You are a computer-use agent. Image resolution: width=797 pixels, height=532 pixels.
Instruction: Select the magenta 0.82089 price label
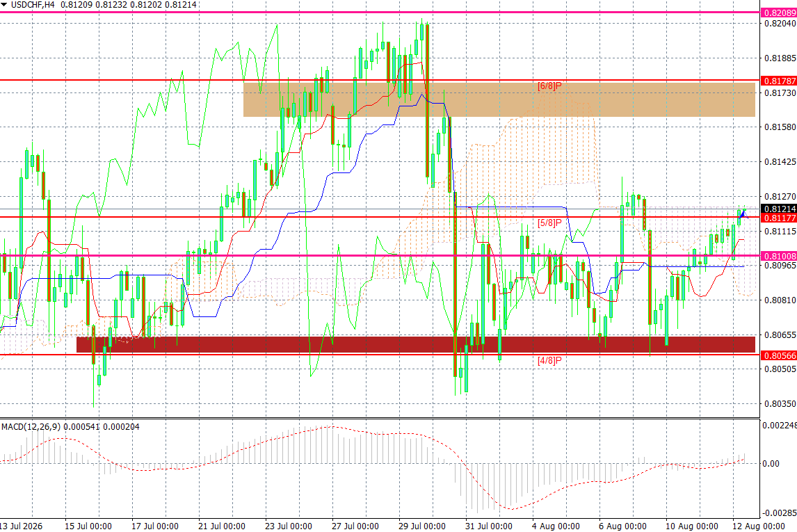779,13
